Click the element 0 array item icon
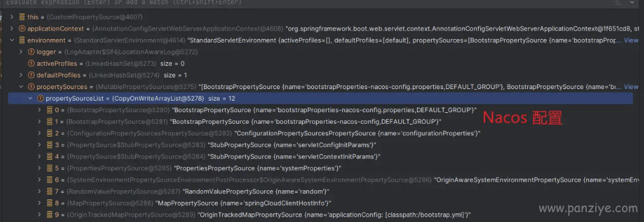Image resolution: width=644 pixels, height=222 pixels. tap(50, 110)
